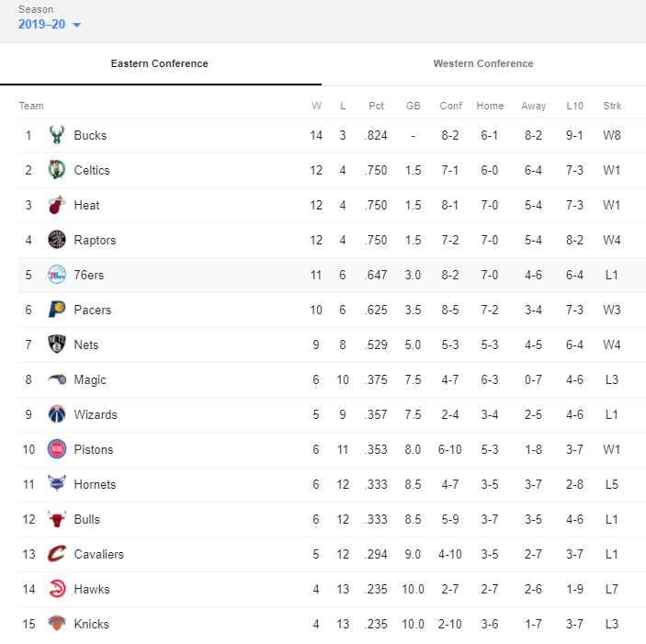The height and width of the screenshot is (644, 646).
Task: Open the Knicks team name link
Action: [92, 624]
